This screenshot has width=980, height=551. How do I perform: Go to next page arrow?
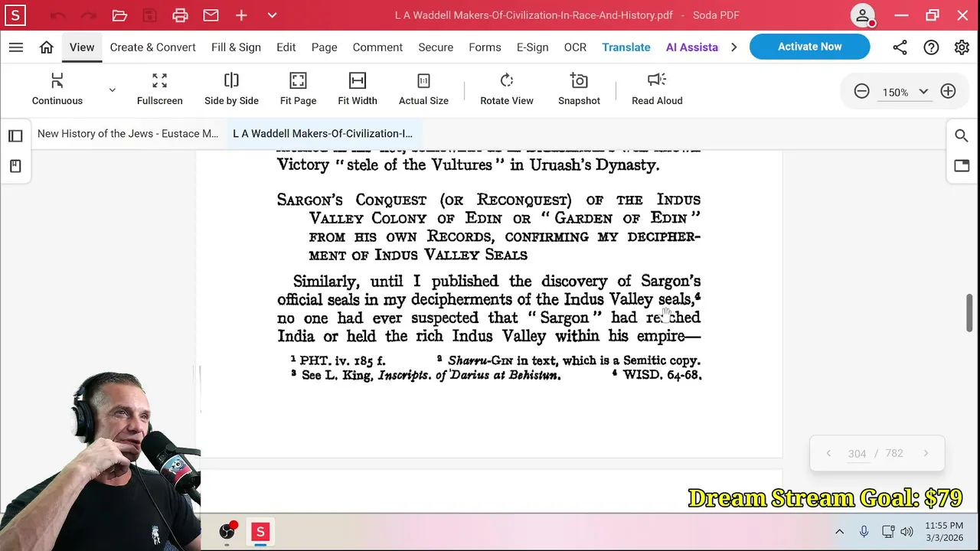(926, 454)
